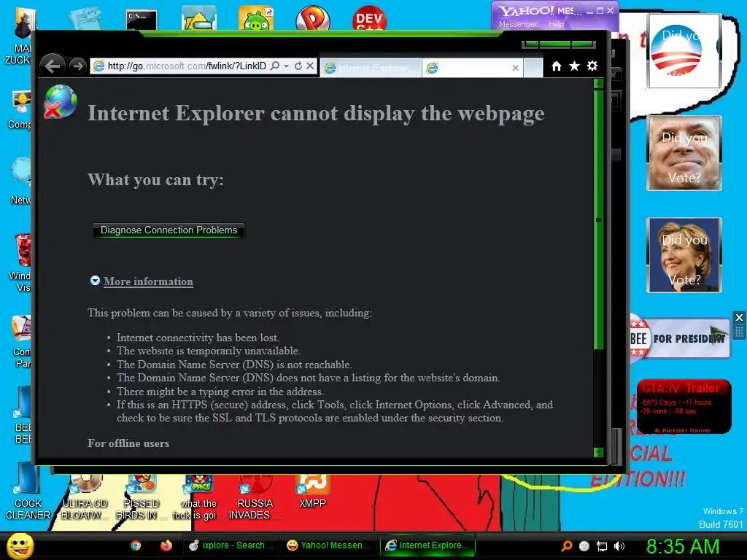Open the green pig Bad Piggies desktop icon
This screenshot has width=747, height=560.
[256, 19]
